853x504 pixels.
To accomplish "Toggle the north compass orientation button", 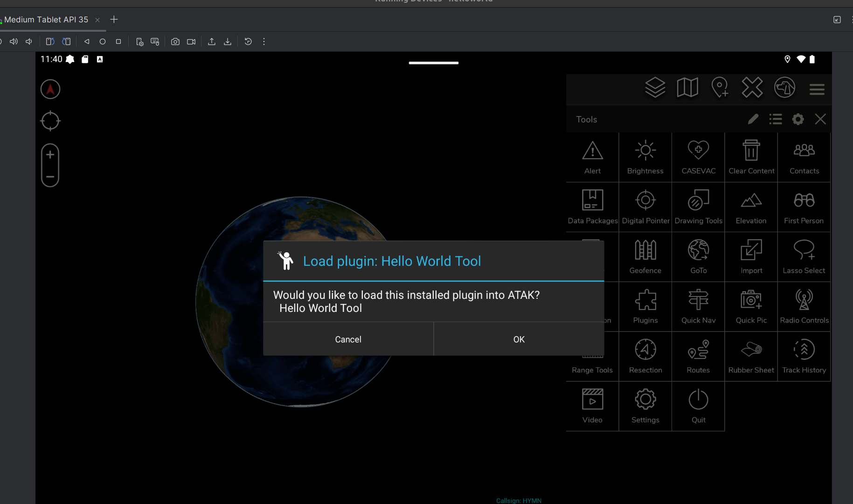I will tap(50, 90).
